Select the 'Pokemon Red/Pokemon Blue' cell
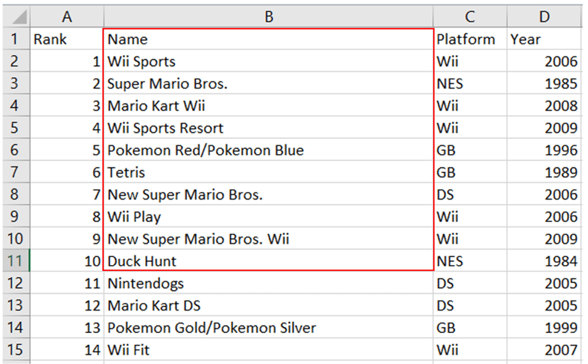Screen dimensions: 588x364 coord(268,150)
